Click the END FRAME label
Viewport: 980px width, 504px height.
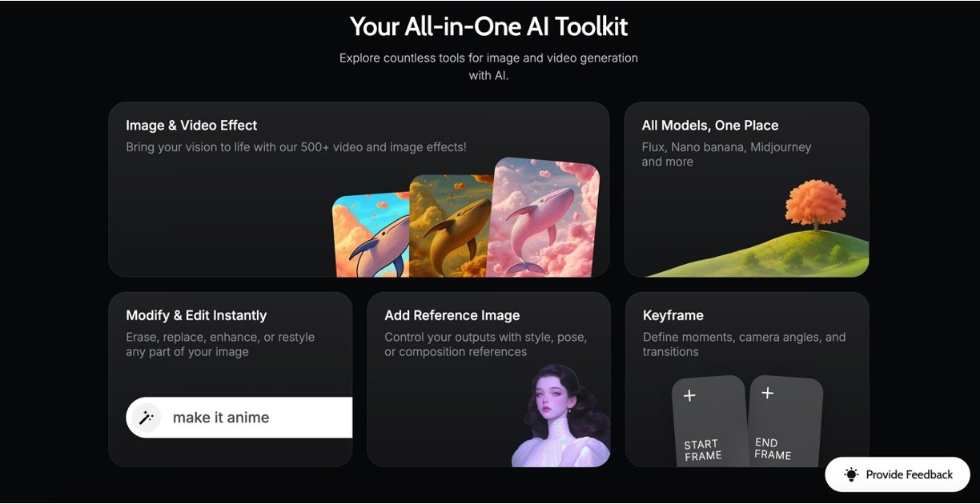(x=773, y=449)
